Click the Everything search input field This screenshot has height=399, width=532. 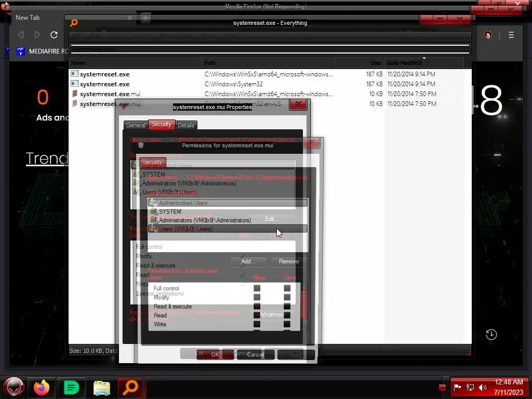tap(270, 49)
